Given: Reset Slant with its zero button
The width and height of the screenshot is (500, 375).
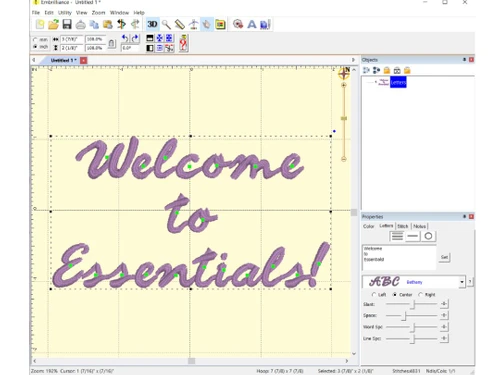Looking at the screenshot, I should 444,304.
